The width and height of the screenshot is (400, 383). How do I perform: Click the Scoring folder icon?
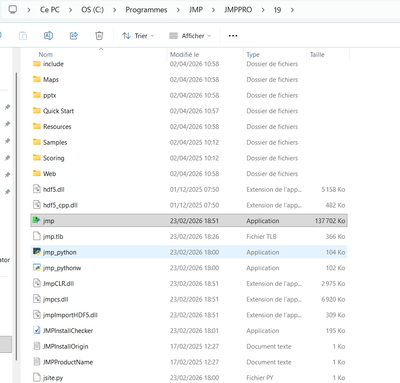click(x=37, y=158)
